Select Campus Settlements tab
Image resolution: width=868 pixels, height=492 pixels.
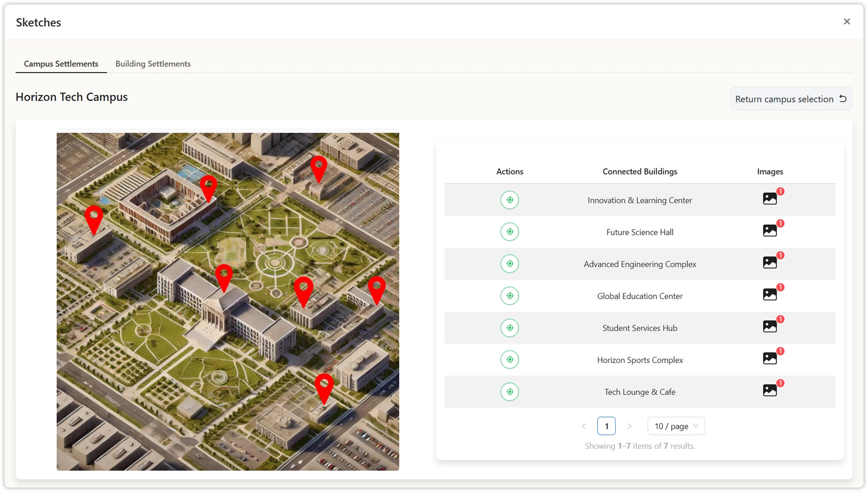click(x=61, y=64)
